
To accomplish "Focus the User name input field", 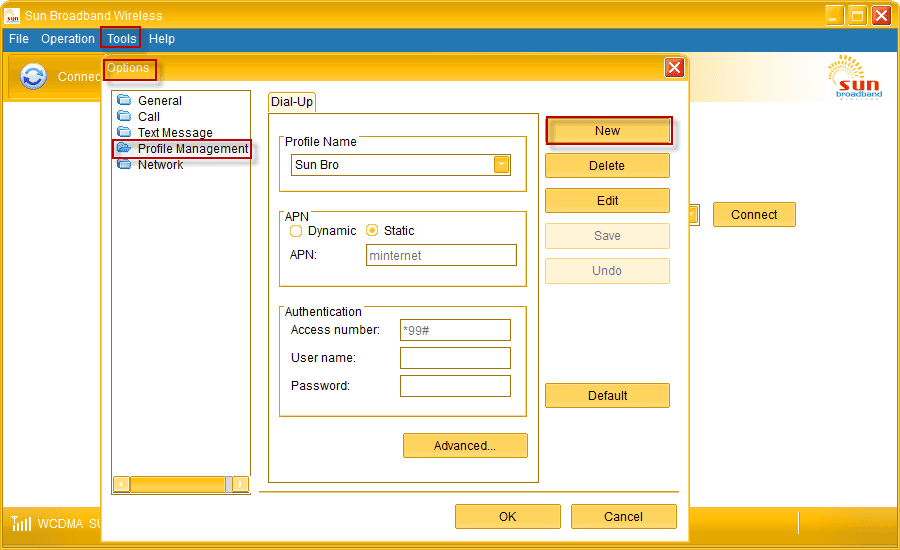I will (455, 358).
